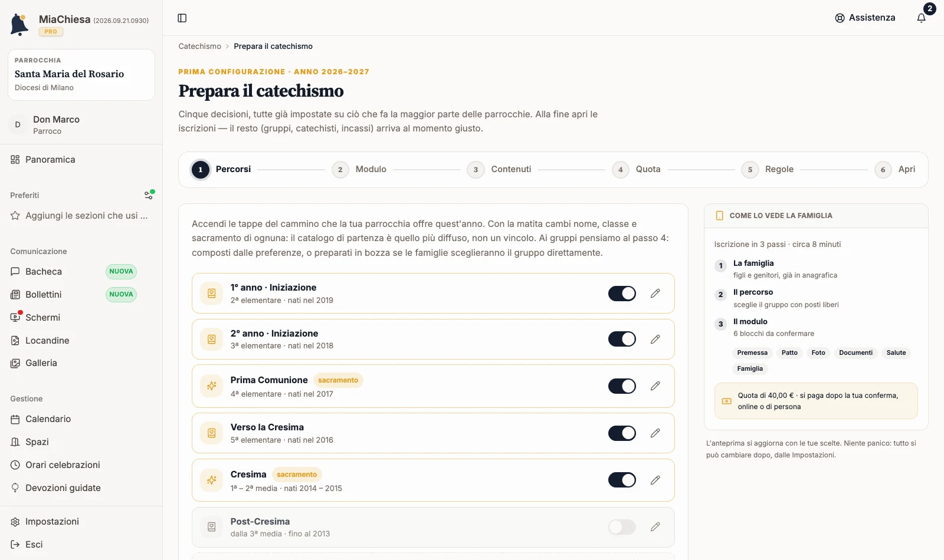This screenshot has height=560, width=944.
Task: Click the Salute block chip
Action: coord(896,353)
